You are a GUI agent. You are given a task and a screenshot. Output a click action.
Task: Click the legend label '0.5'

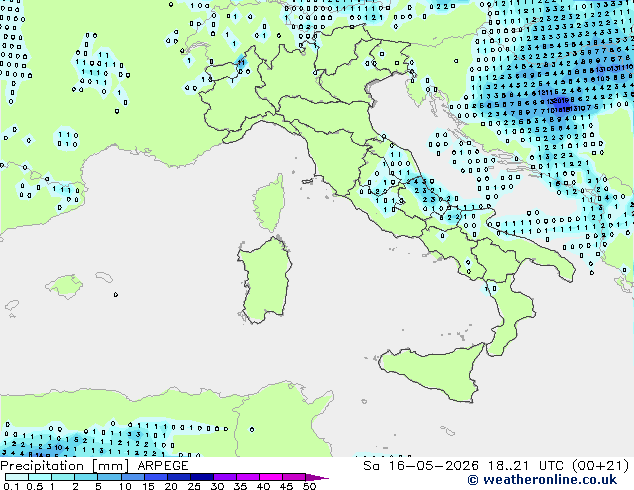click(35, 486)
